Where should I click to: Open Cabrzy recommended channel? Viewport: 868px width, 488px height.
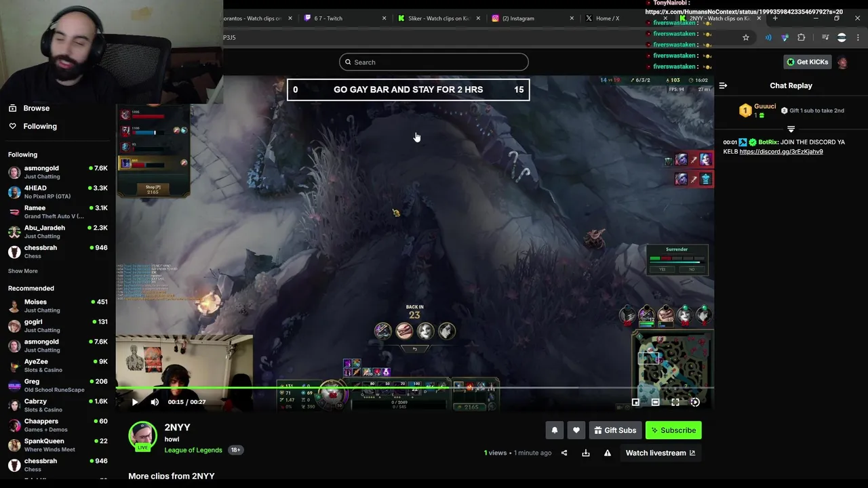click(x=57, y=405)
